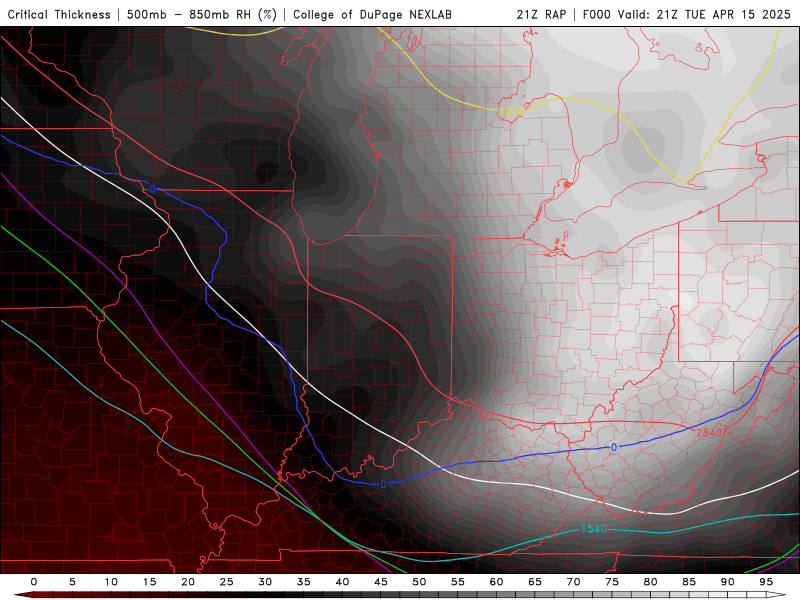The image size is (800, 600).
Task: Select the "21Z RAP" model run label
Action: pos(541,14)
